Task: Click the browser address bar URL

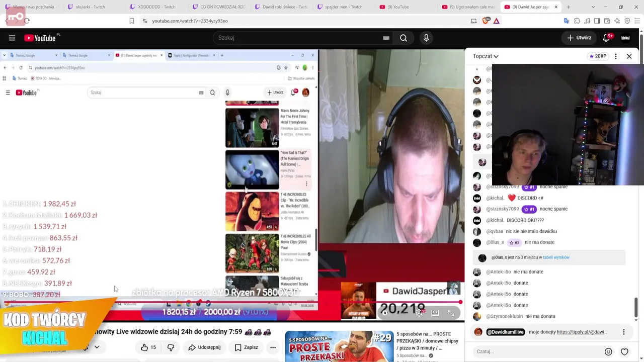Action: [x=190, y=21]
